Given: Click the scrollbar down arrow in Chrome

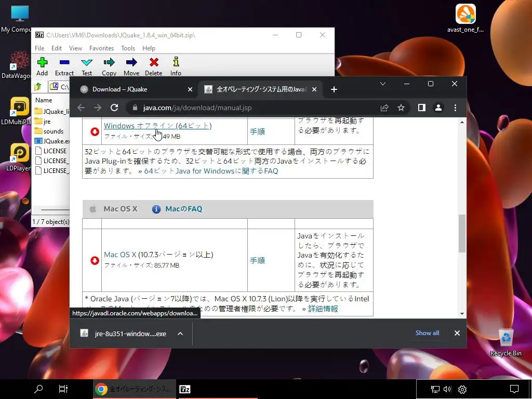Looking at the screenshot, I should [x=462, y=313].
